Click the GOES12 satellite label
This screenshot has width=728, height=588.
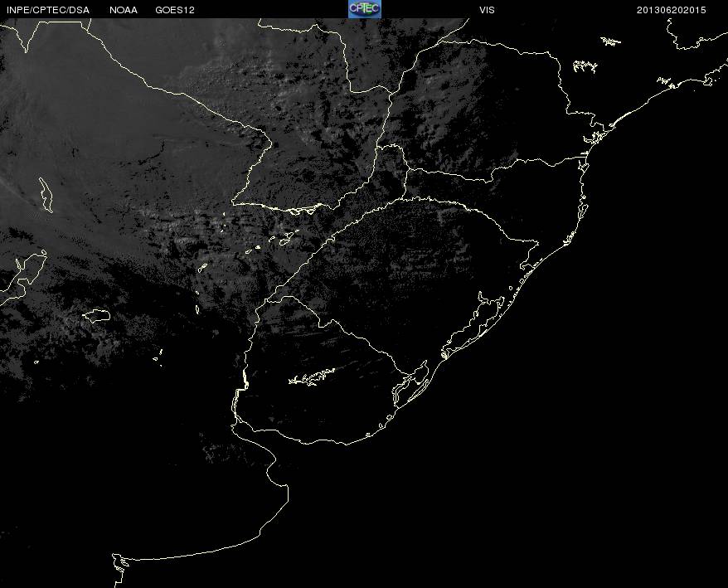(x=175, y=10)
